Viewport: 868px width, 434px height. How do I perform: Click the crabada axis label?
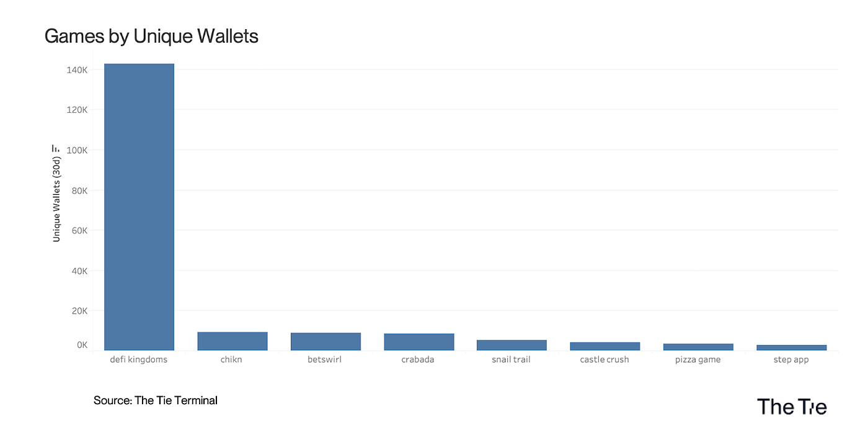(418, 360)
